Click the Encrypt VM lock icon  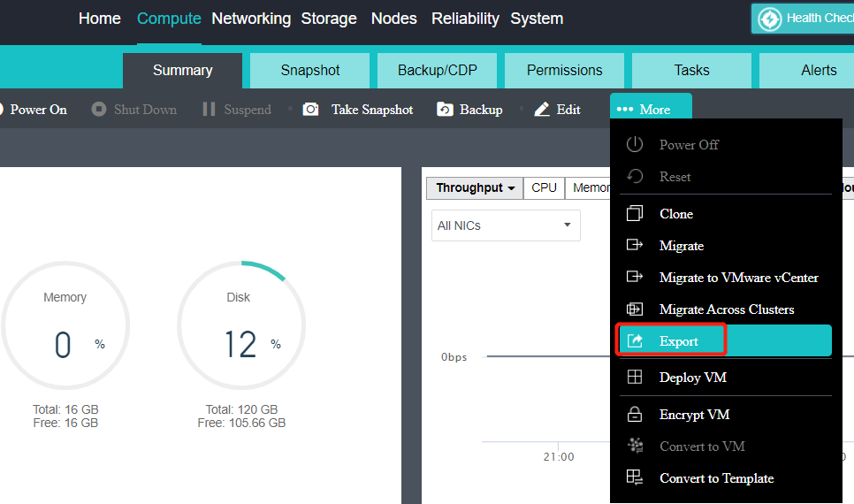(635, 415)
